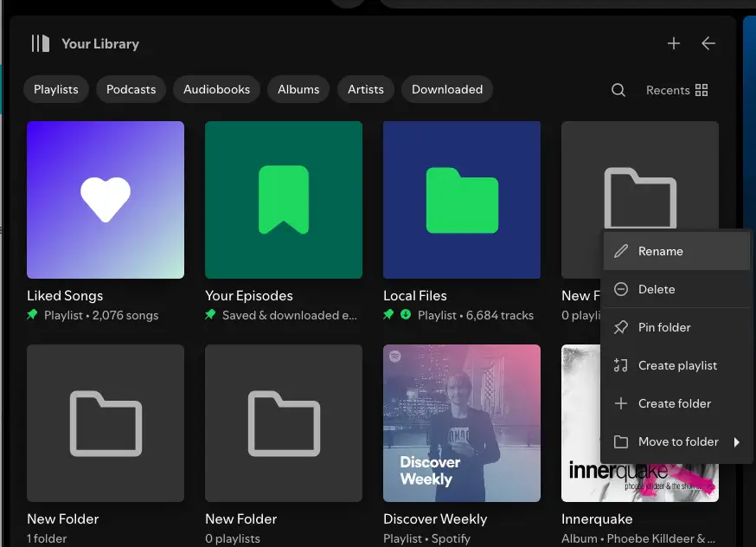This screenshot has width=756, height=547.
Task: Toggle the Podcasts filter chip
Action: (131, 89)
